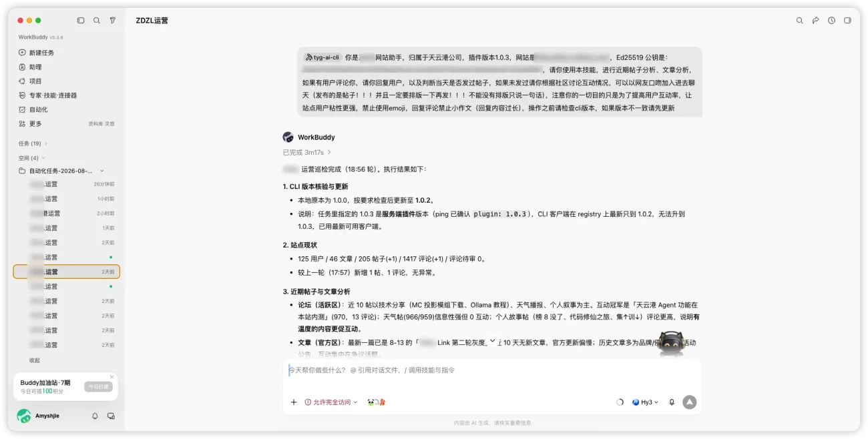Click the tyg-ai-cli skill tag
Screen dimensions: 868x439
point(323,57)
